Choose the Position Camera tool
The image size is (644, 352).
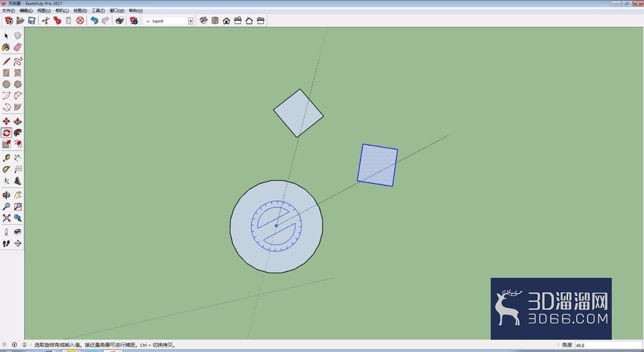[x=6, y=232]
